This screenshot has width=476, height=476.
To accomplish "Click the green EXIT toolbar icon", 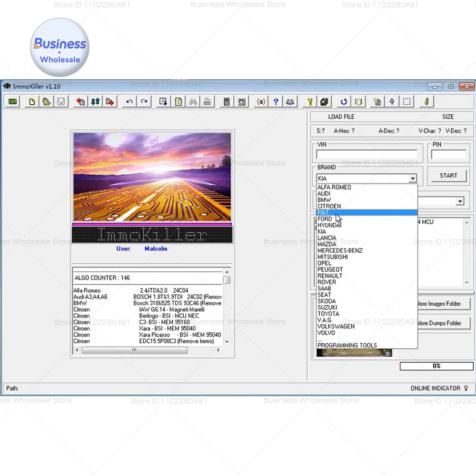I will (12, 102).
